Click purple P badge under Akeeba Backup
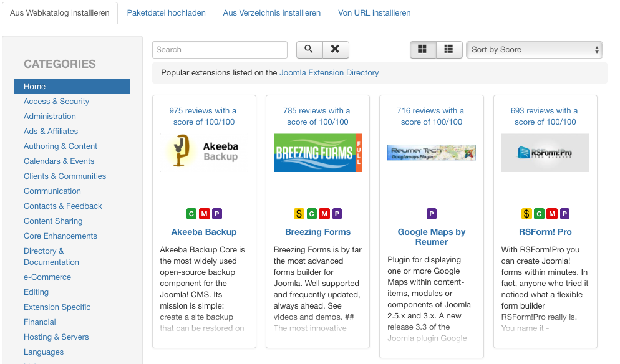 click(216, 214)
